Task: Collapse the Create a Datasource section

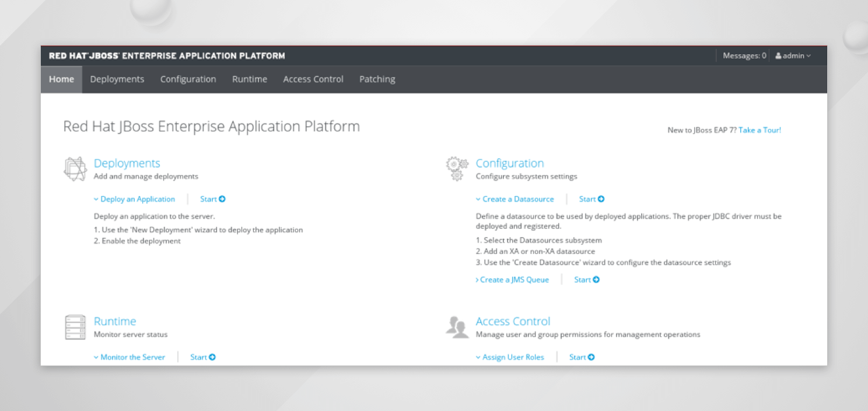Action: [x=514, y=199]
